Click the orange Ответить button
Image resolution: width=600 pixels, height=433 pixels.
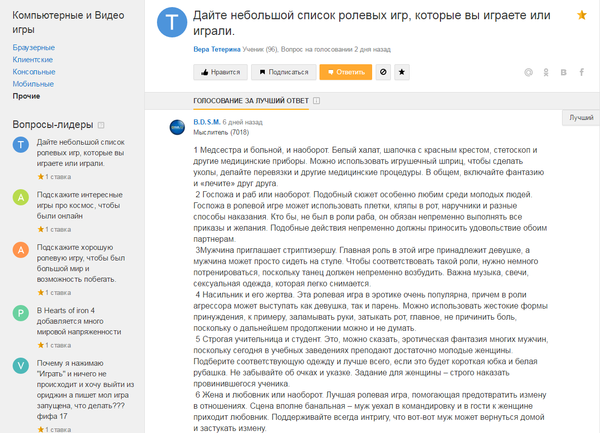point(346,72)
